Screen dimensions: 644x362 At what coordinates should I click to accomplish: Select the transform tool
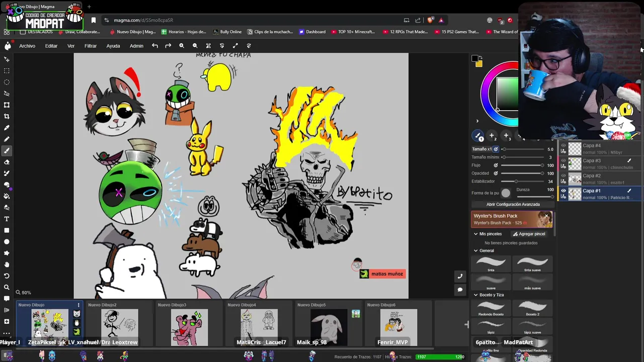pos(7,105)
